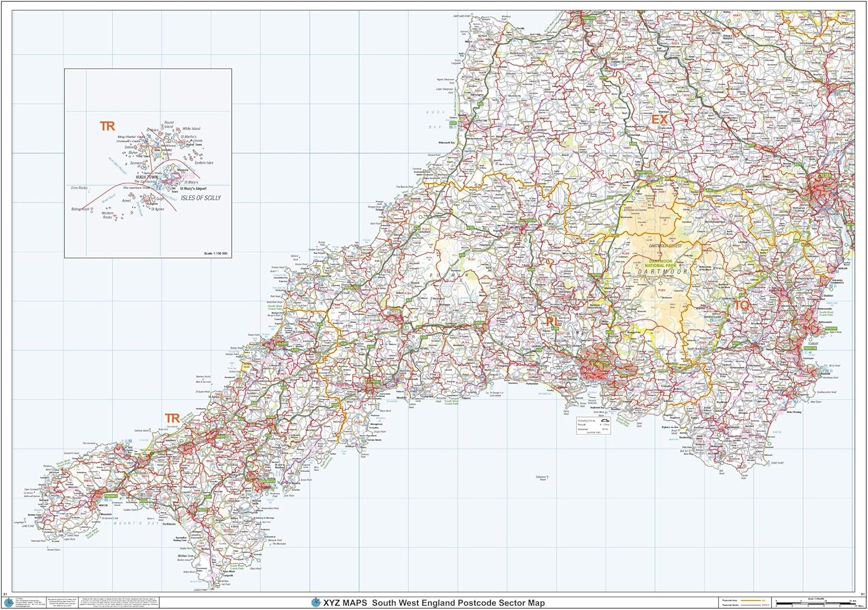Toggle the Postcode Area legend entry
868x610 pixels.
[729, 600]
